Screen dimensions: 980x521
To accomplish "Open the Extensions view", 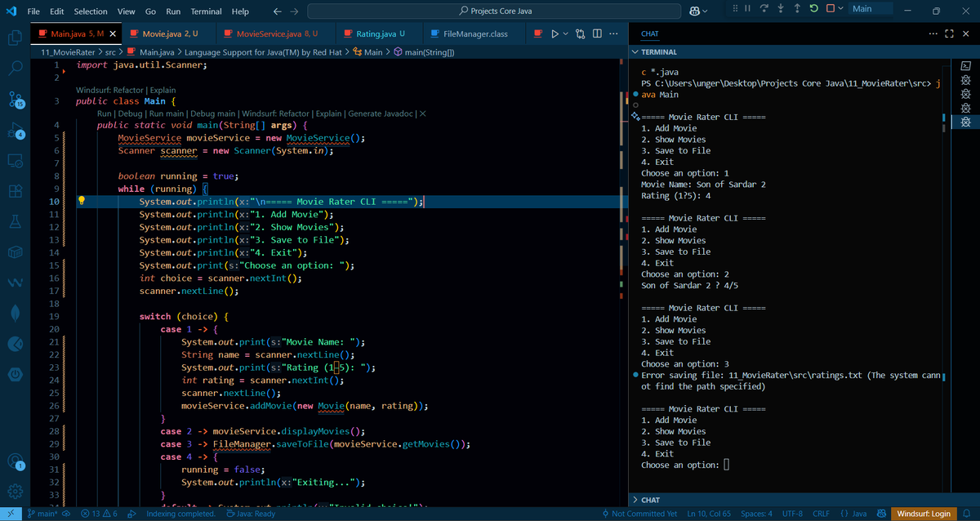I will pos(16,192).
